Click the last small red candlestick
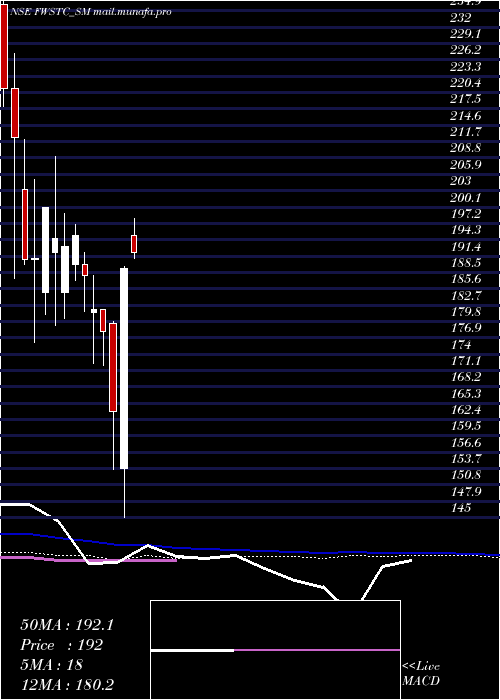The width and height of the screenshot is (500, 700). tap(134, 244)
